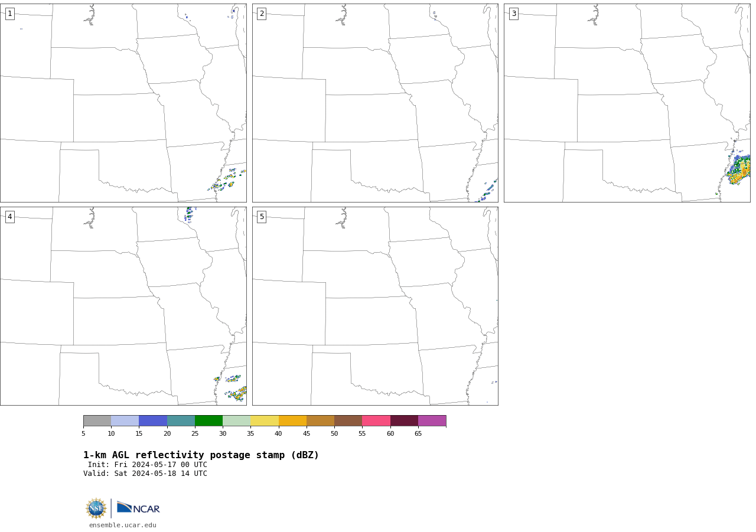Click the orange 40-45 dBZ swatch
The height and width of the screenshot is (532, 756).
point(292,421)
